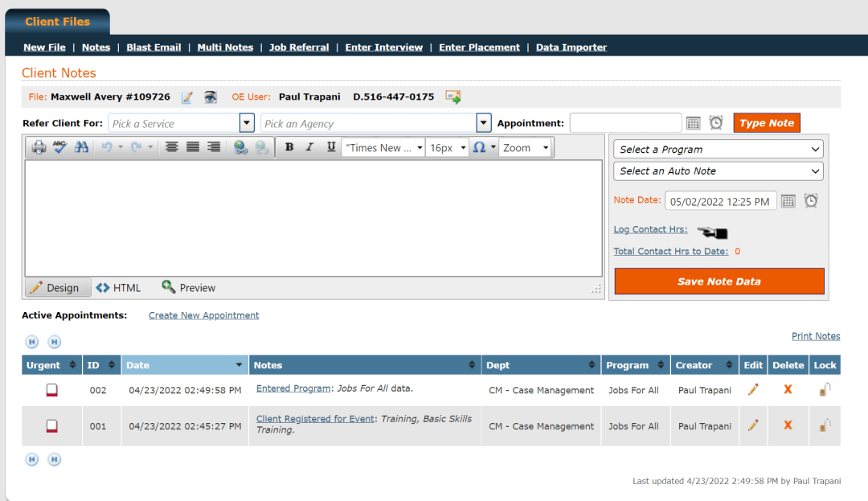This screenshot has width=868, height=501.
Task: Toggle italic formatting
Action: tap(310, 147)
